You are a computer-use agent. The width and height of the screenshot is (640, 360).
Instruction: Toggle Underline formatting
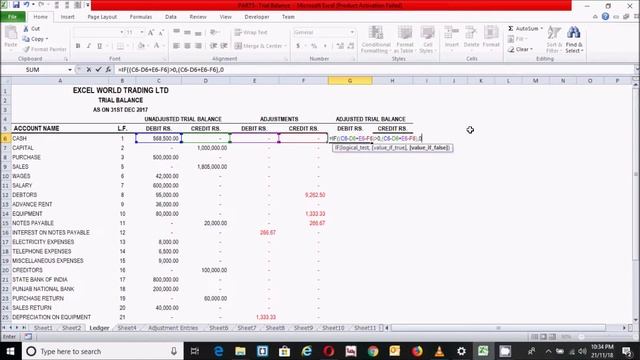(99, 46)
